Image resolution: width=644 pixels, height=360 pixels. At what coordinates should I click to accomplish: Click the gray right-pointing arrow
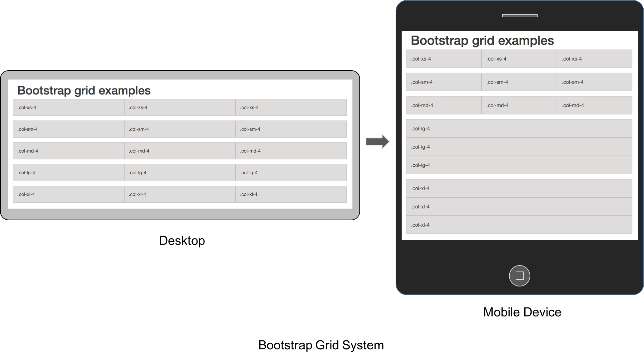point(377,141)
